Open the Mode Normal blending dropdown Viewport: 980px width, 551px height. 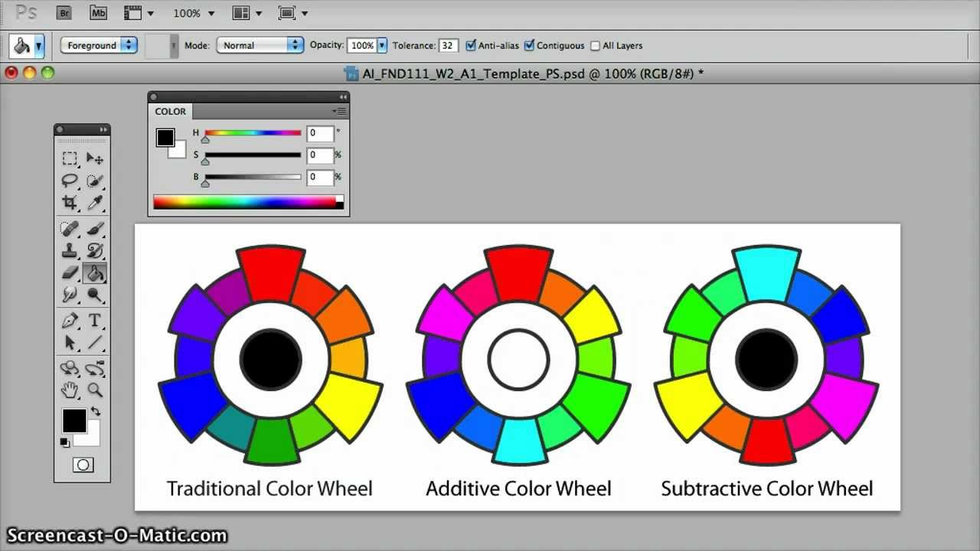point(260,45)
